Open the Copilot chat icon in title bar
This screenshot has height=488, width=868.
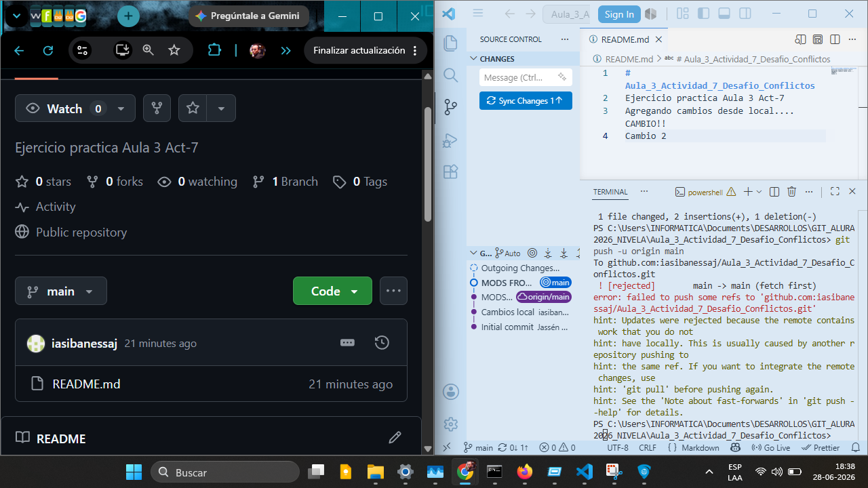(x=650, y=14)
